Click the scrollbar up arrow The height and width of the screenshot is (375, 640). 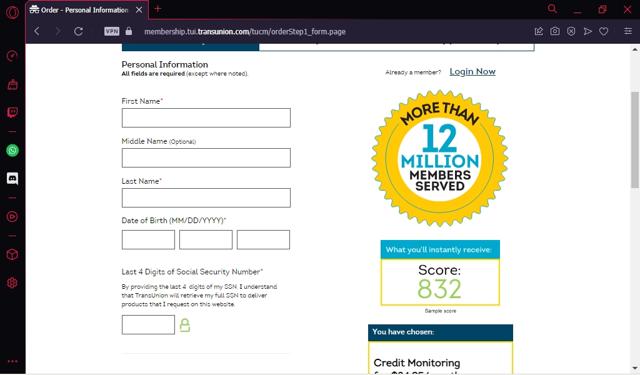pos(635,50)
